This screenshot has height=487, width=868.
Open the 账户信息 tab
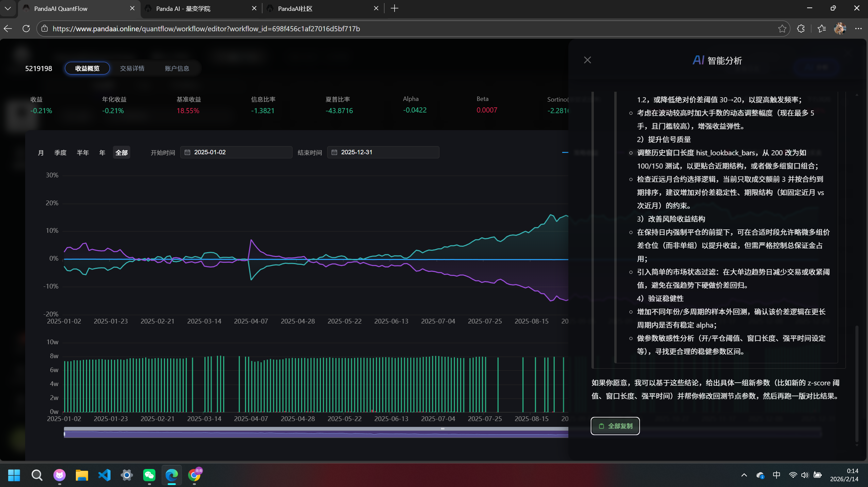[x=177, y=68]
